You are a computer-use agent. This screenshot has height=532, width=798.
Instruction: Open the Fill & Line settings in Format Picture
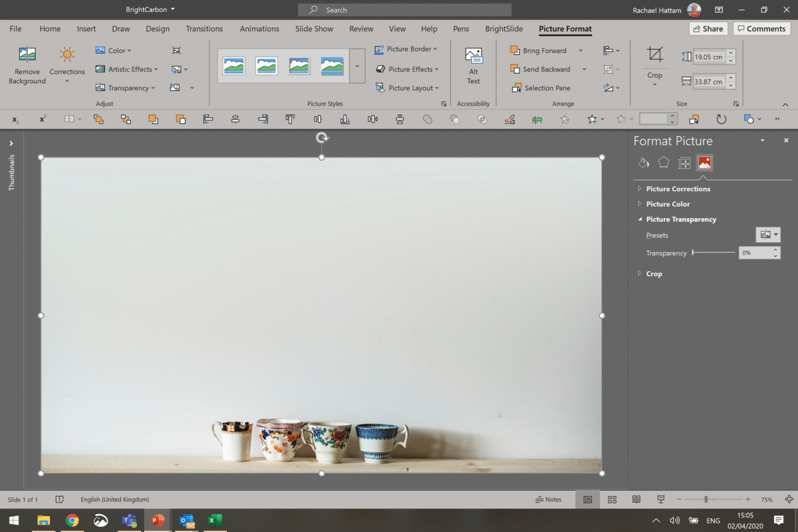click(x=643, y=162)
